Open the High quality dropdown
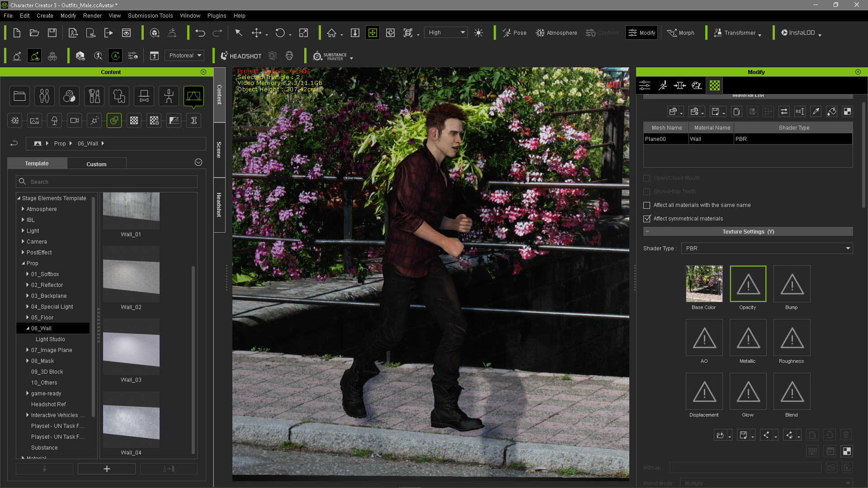 tap(446, 33)
